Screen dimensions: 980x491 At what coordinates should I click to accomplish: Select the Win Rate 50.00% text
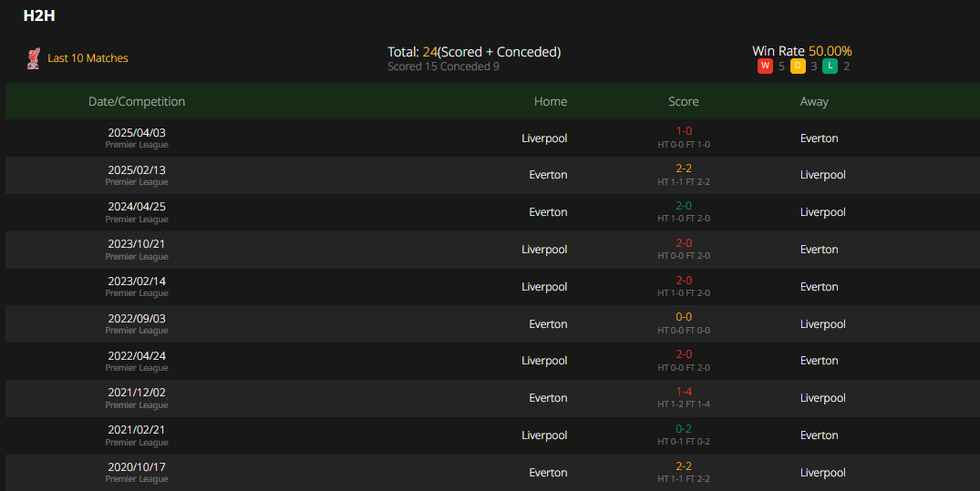point(802,51)
